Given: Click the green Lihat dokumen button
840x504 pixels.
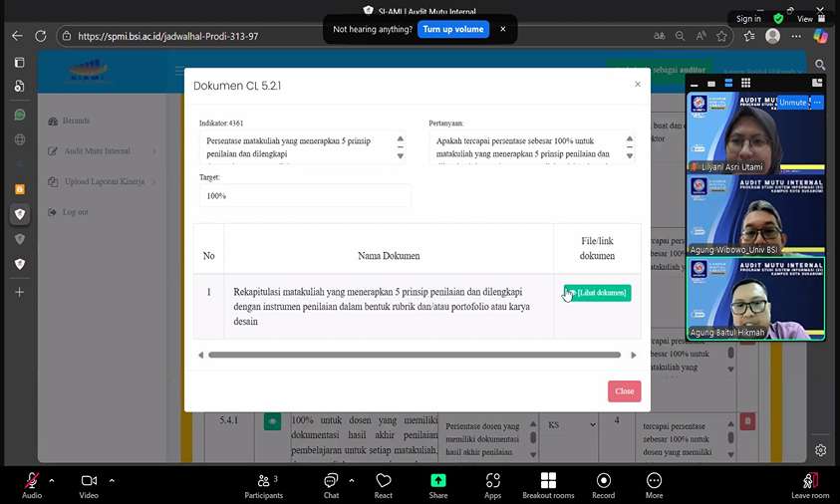Looking at the screenshot, I should (597, 293).
